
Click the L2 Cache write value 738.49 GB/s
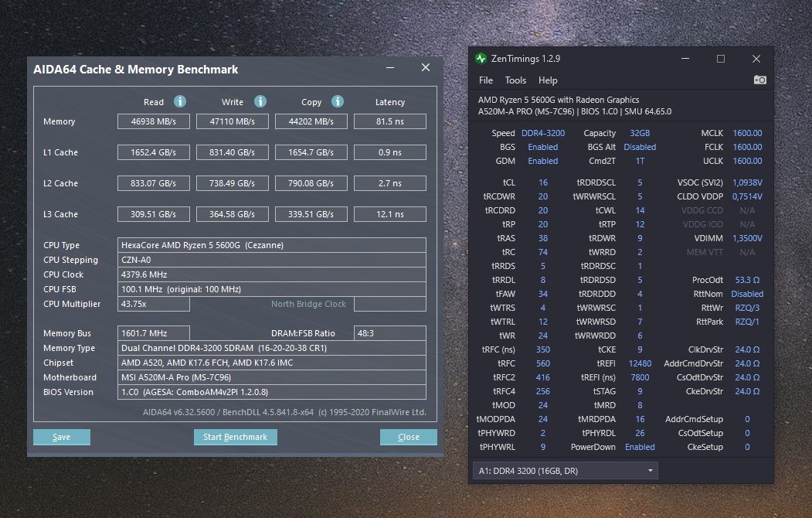[x=232, y=183]
